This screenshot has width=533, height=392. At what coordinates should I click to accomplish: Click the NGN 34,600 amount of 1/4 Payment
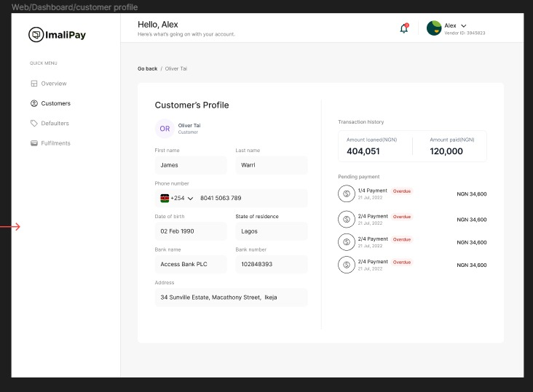click(x=472, y=194)
